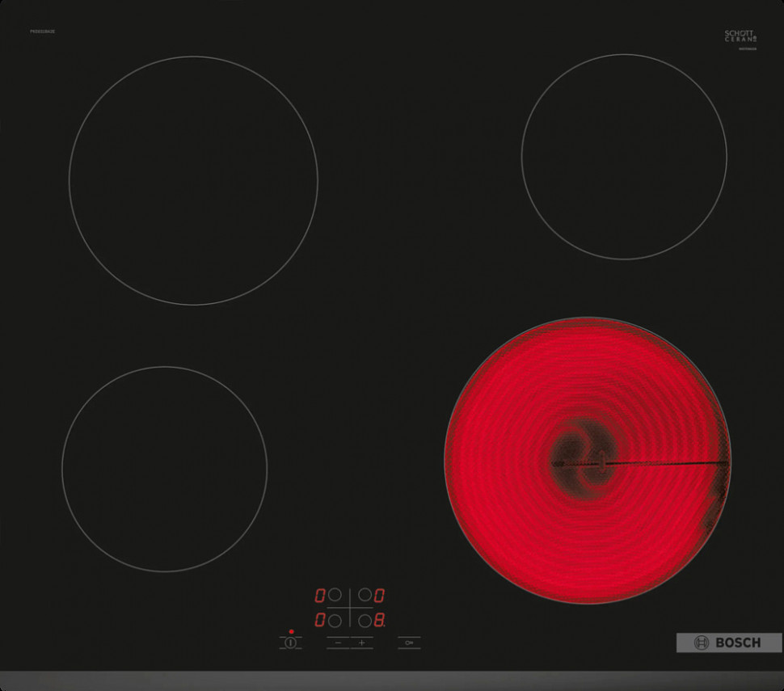Viewport: 784px width, 691px height.
Task: Select the front-right cooking zone circle button
Action: click(365, 621)
